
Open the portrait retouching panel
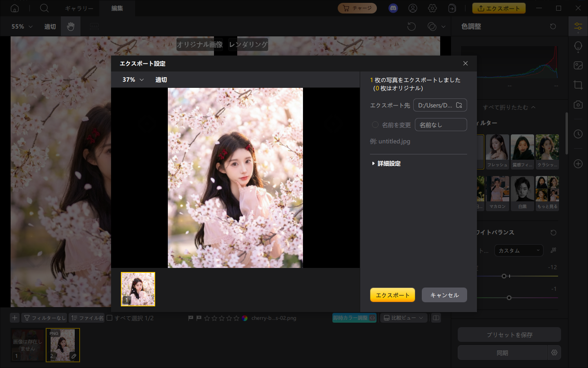click(x=578, y=46)
